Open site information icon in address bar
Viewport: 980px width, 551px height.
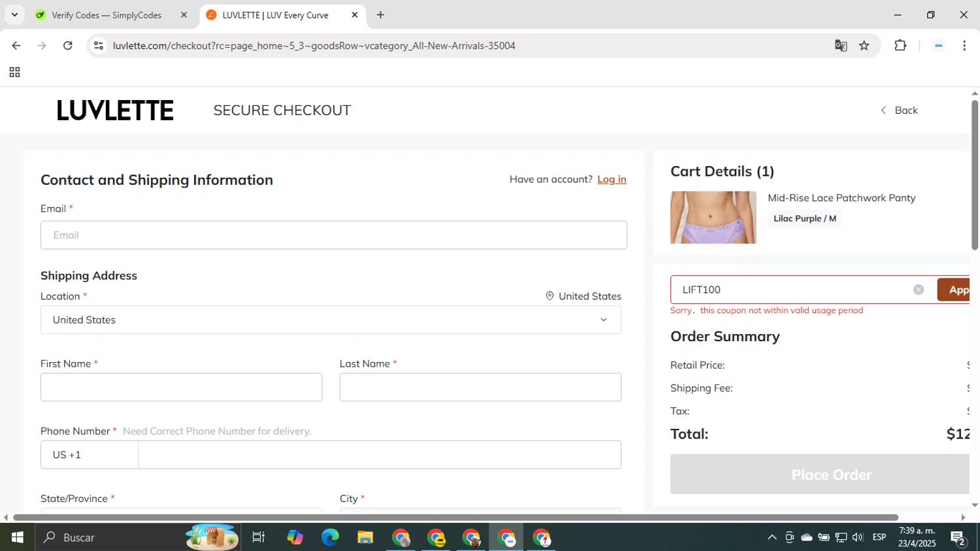[99, 46]
